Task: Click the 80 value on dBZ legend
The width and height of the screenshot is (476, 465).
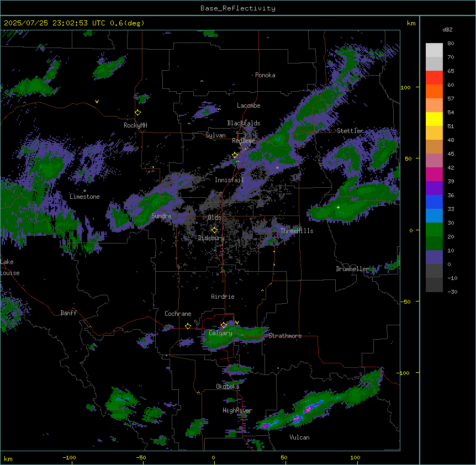Action: pos(451,44)
